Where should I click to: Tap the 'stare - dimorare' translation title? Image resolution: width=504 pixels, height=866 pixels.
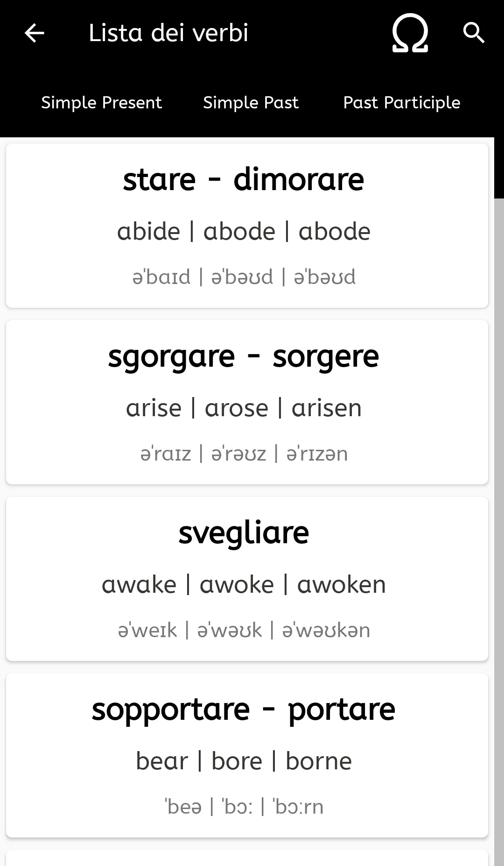tap(244, 179)
